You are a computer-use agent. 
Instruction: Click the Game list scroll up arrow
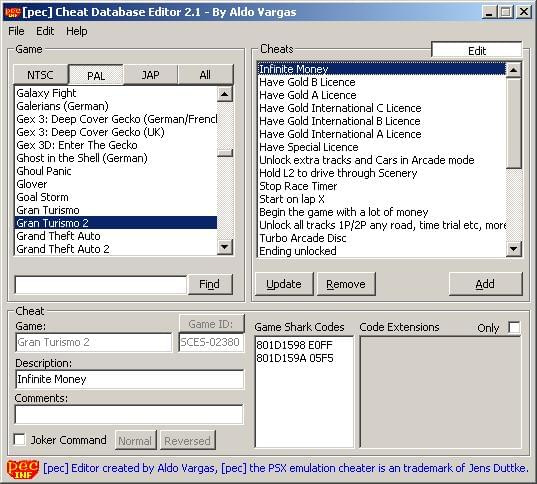point(225,94)
